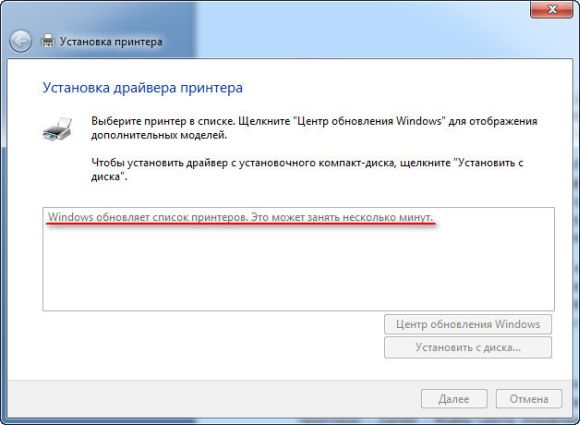Screen dimensions: 580x425
Task: Click the paragraph starting with Выберите принтер
Action: tap(314, 128)
